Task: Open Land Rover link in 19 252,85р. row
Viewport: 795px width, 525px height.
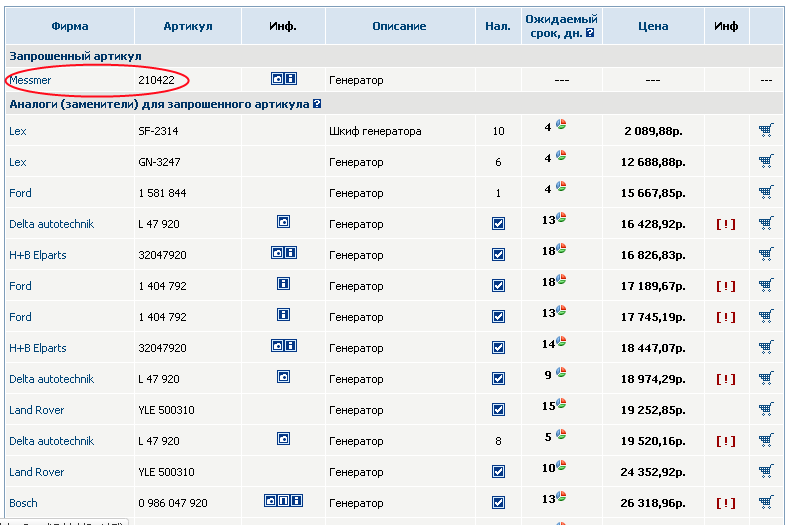Action: point(37,410)
